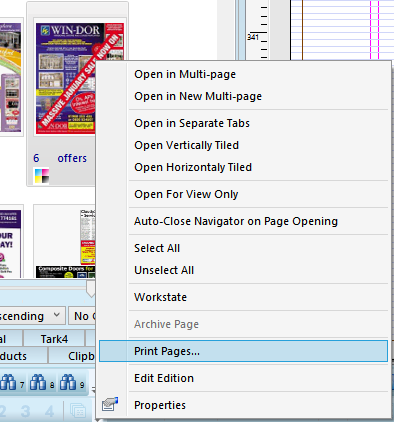Click Select All in context menu
Image resolution: width=394 pixels, height=422 pixels.
[157, 248]
